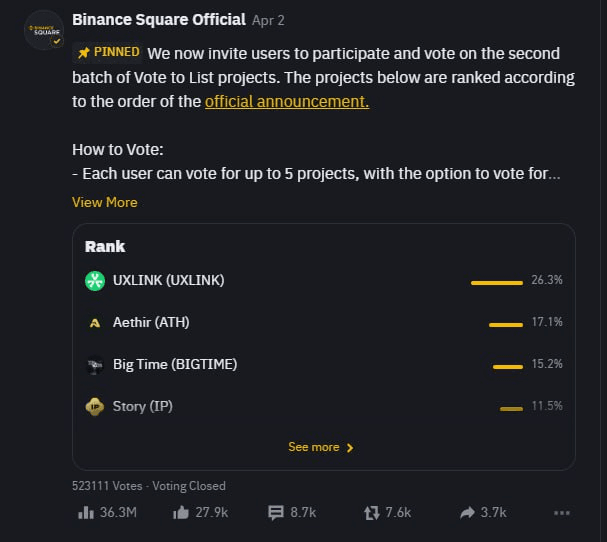Open the Binance Square Official profile avatar
Screen dimensions: 607x542
(x=44, y=30)
